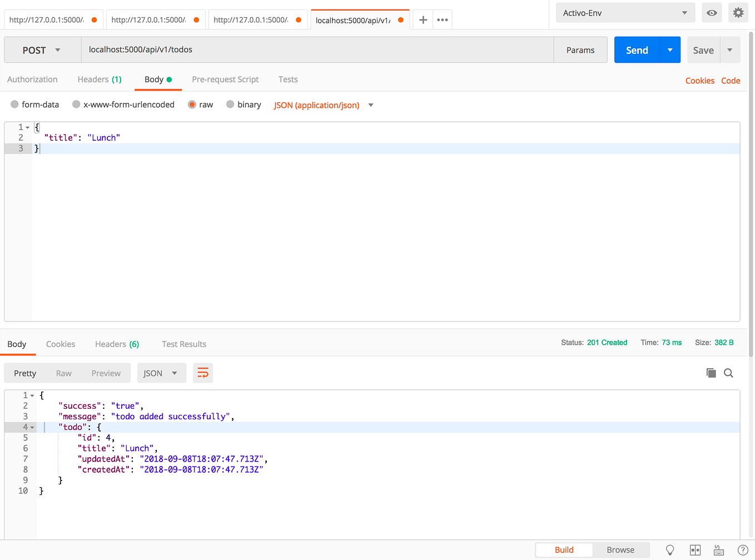The height and width of the screenshot is (560, 755).
Task: Click the lightbulb icon in the status bar
Action: pos(670,550)
